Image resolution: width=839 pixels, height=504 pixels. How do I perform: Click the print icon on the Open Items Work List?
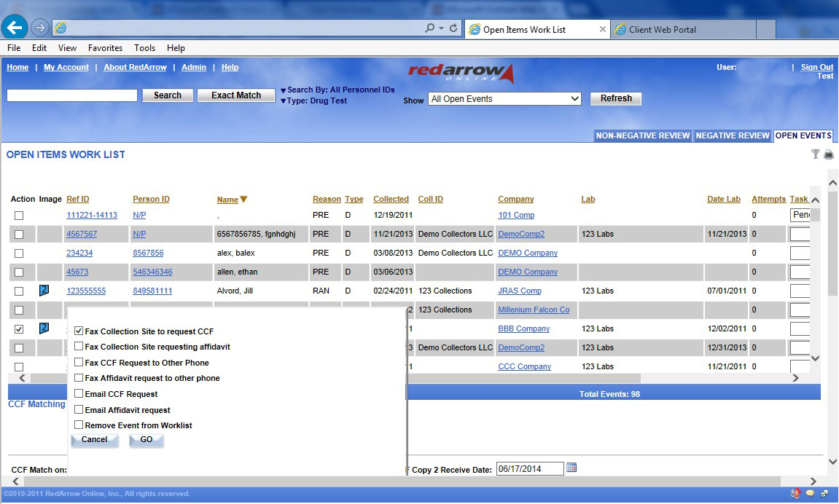(x=828, y=154)
